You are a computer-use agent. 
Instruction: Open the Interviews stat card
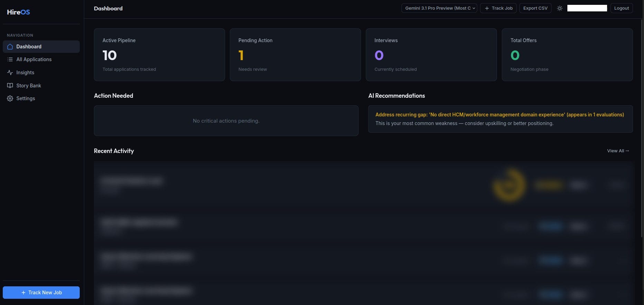[x=431, y=55]
